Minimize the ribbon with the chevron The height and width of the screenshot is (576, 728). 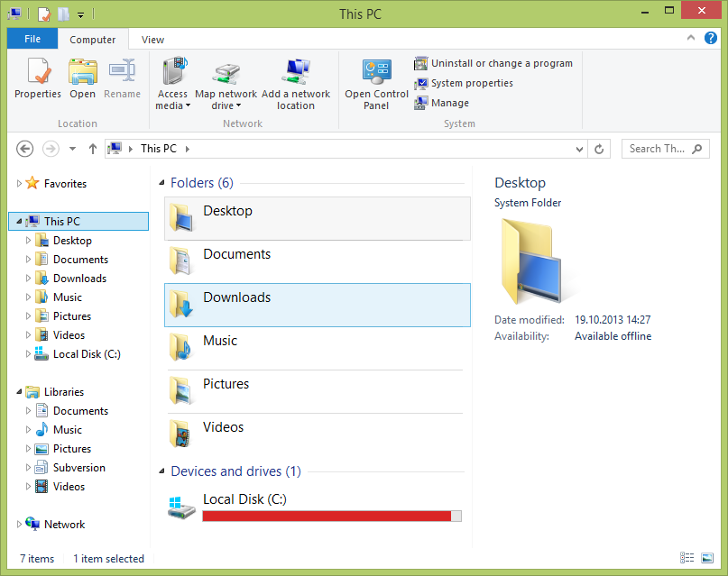(x=691, y=38)
